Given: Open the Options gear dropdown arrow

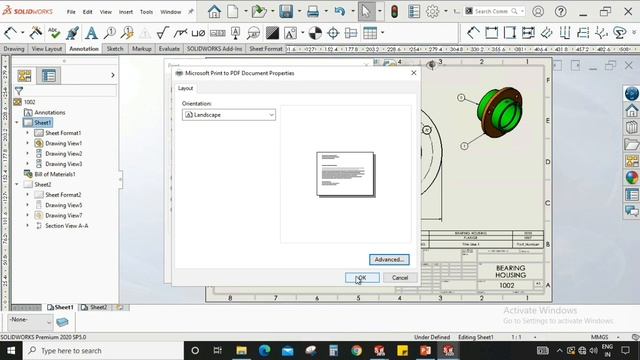Looking at the screenshot, I should point(446,11).
